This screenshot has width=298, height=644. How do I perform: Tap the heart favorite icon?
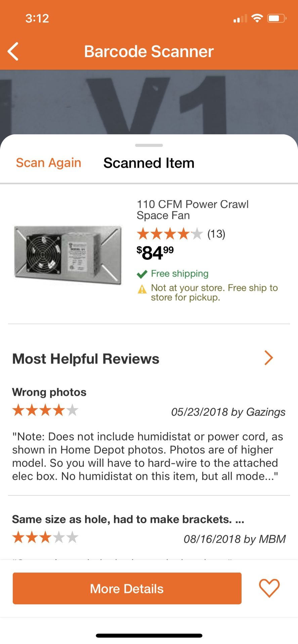click(269, 588)
